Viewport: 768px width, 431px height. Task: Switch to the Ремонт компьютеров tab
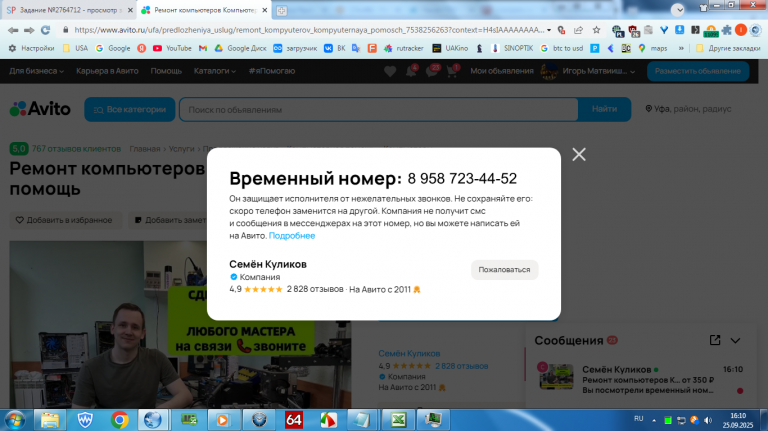[x=205, y=10]
